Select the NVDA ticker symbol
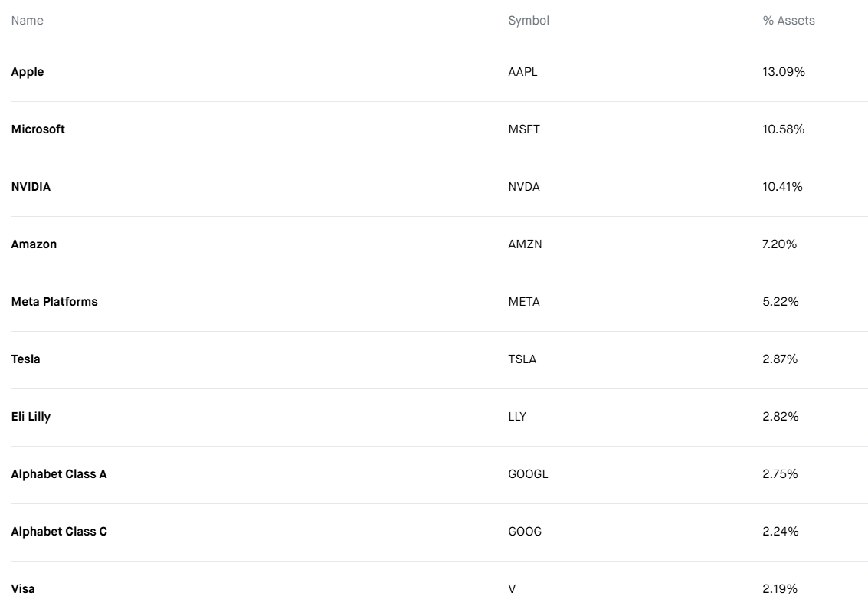Image resolution: width=868 pixels, height=616 pixels. 524,186
